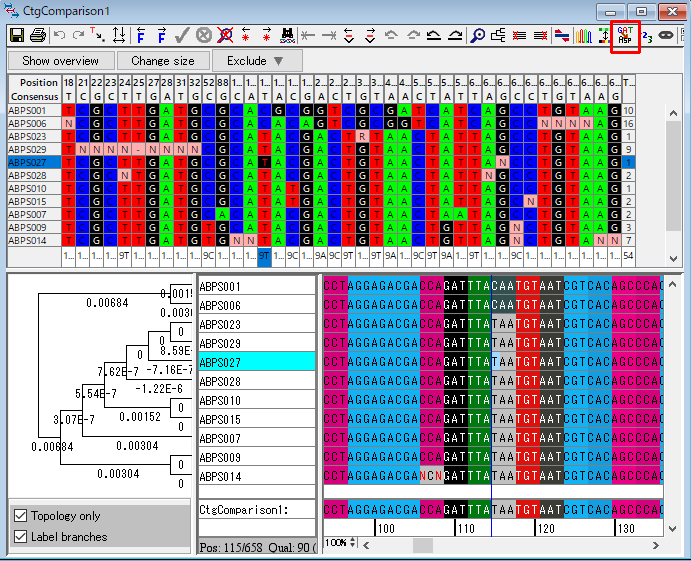This screenshot has height=561, width=691.
Task: Click the Position header cell
Action: click(34, 83)
